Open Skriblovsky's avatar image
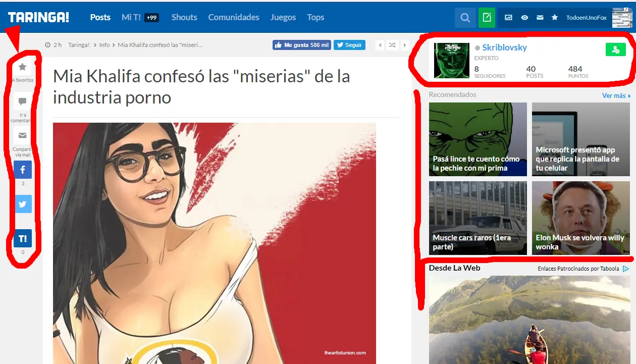The image size is (636, 364). [452, 60]
